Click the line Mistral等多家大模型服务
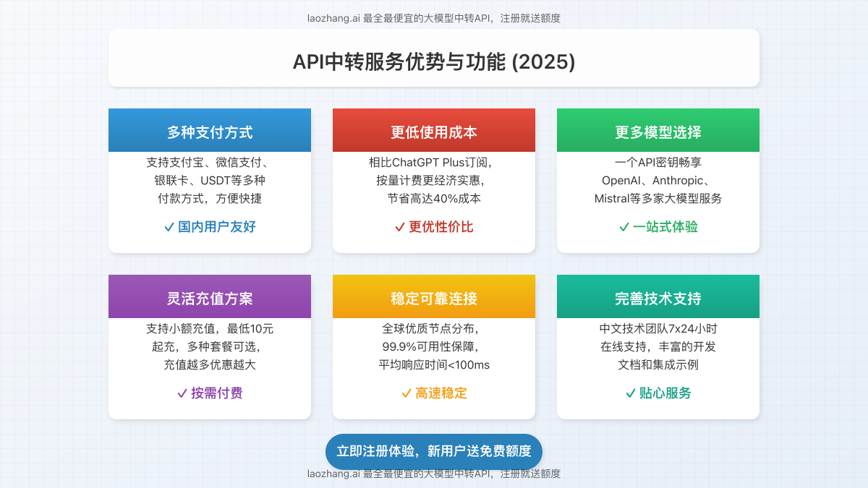This screenshot has height=488, width=868. (x=658, y=199)
